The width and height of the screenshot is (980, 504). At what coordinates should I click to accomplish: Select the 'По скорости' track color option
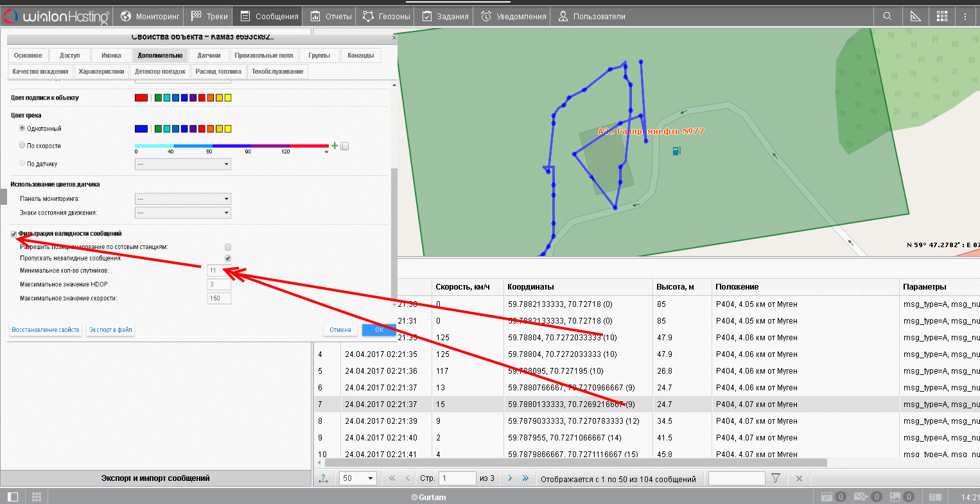tap(22, 146)
